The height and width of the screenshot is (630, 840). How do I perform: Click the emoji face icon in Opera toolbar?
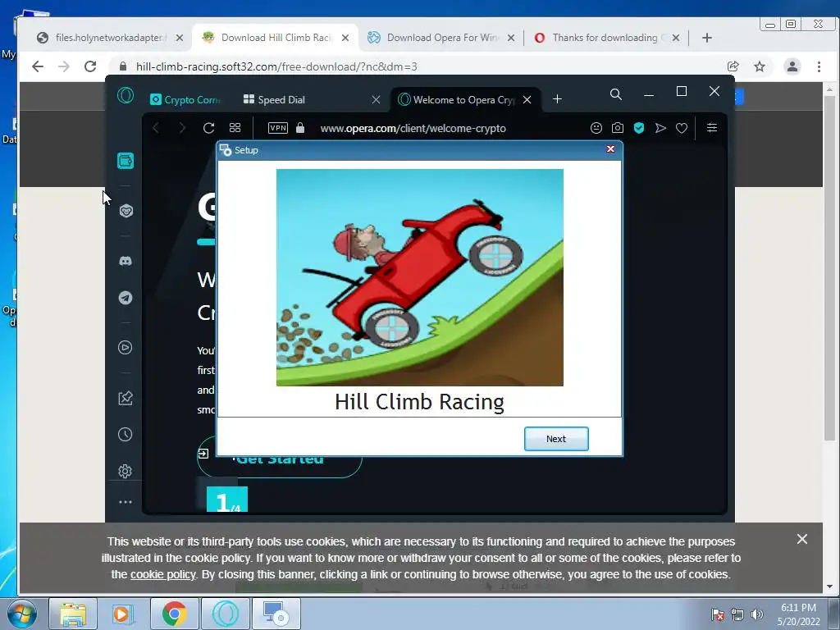[596, 127]
